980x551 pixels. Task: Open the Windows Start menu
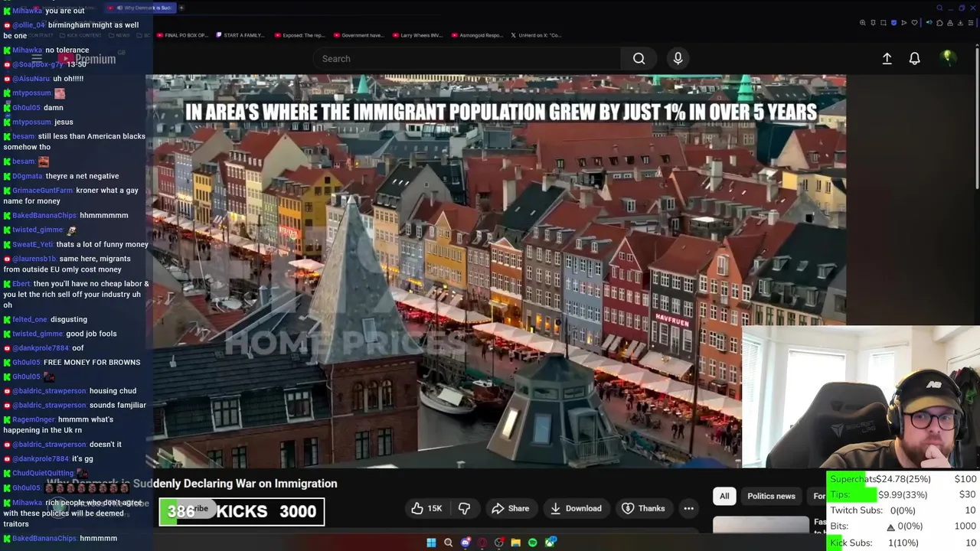[x=431, y=543]
